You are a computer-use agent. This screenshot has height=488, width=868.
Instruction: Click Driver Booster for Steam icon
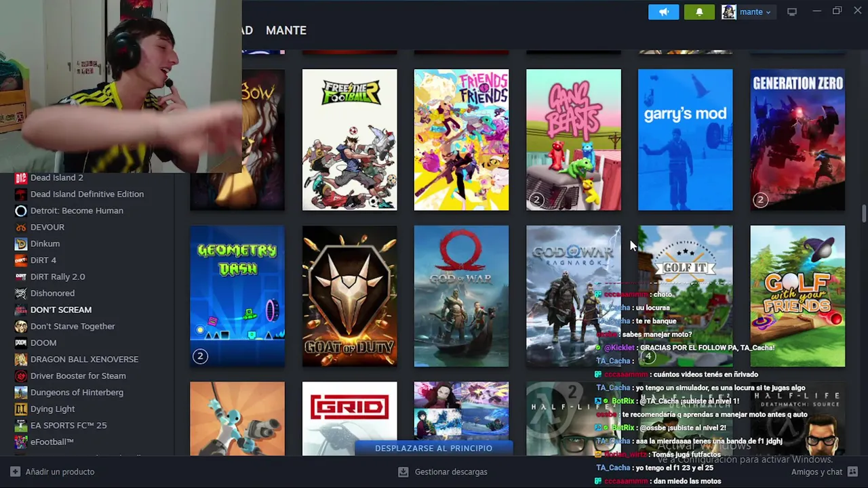click(x=21, y=375)
